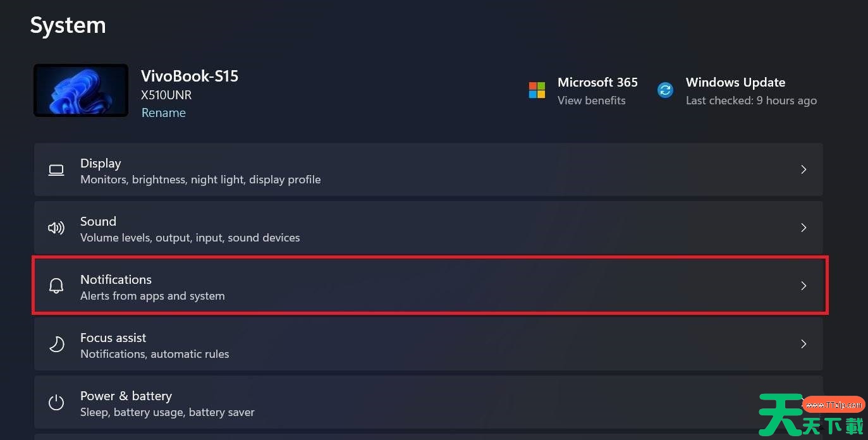
Task: Expand Sound settings via its chevron
Action: [x=804, y=228]
